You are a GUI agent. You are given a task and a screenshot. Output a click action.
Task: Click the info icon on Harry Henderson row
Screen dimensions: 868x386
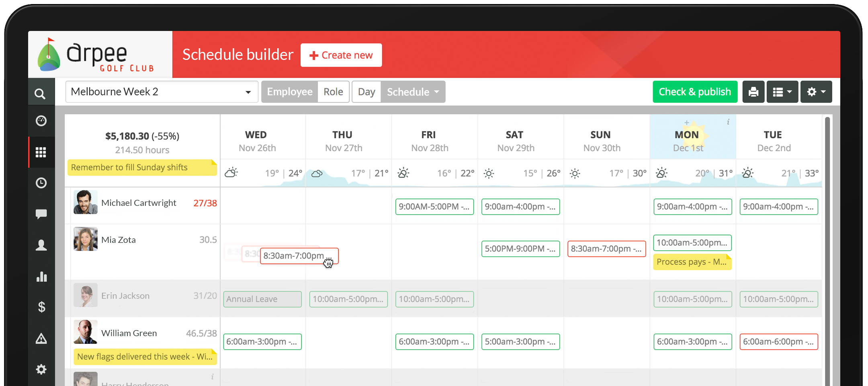tap(212, 377)
